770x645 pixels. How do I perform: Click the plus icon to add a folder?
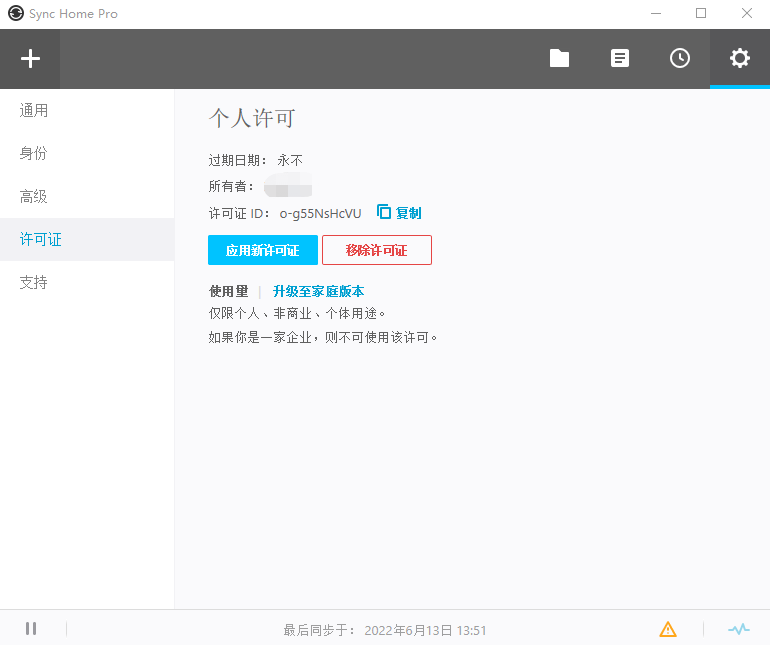click(x=30, y=59)
